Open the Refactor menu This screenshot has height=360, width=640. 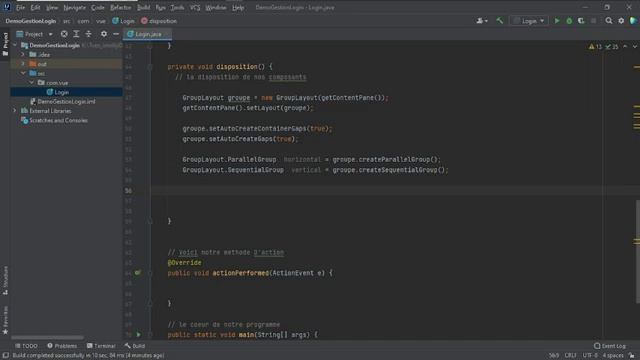(120, 7)
